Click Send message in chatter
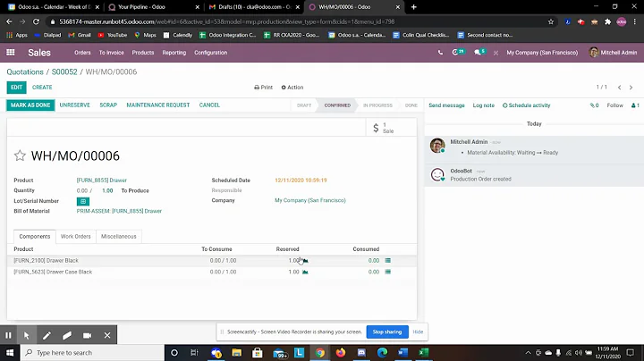The image size is (644, 361). pos(446,105)
